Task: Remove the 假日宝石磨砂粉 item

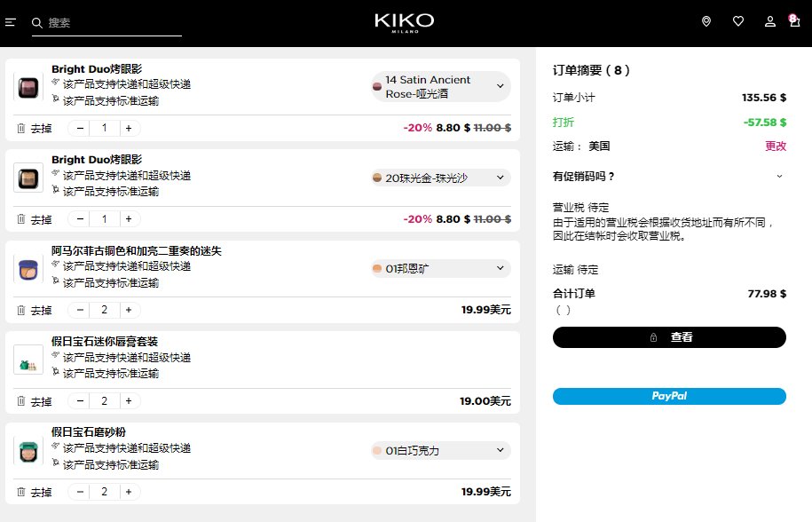Action: pos(35,492)
